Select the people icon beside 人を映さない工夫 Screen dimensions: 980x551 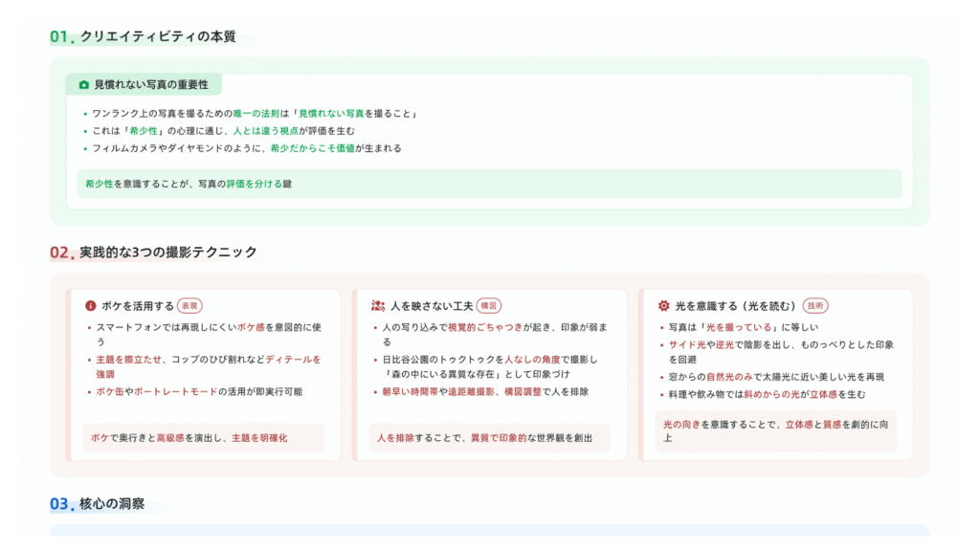378,306
